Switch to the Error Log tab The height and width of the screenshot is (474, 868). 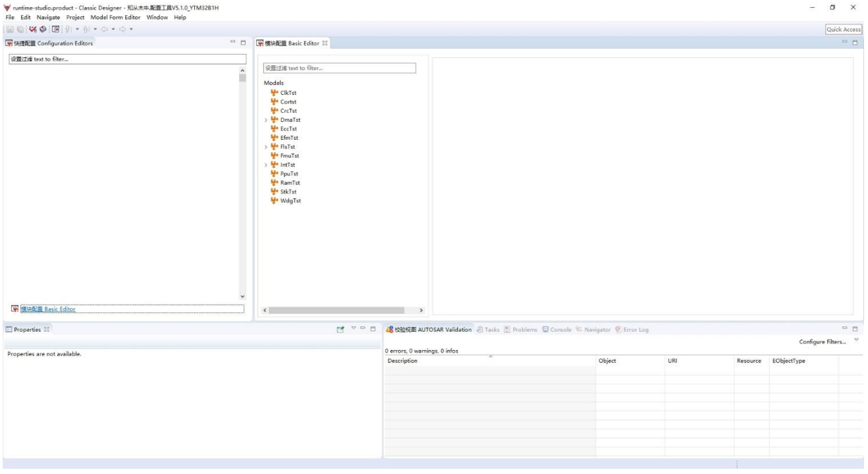pos(636,330)
